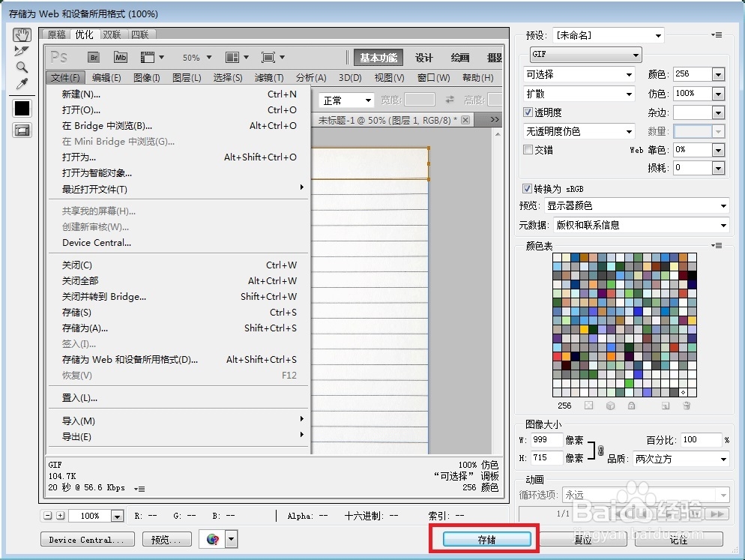Select the diamond-marked swatch in the color table
This screenshot has width=745, height=560.
684,392
